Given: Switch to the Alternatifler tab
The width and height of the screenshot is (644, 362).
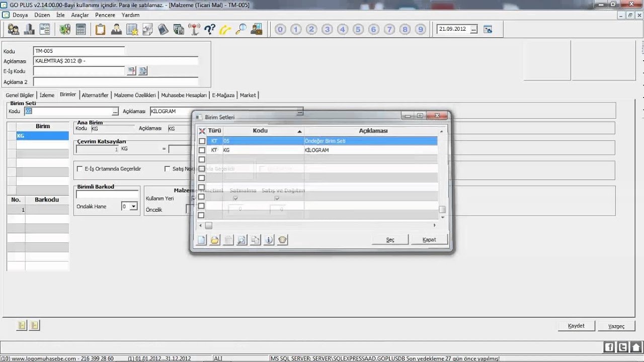Looking at the screenshot, I should tap(95, 95).
